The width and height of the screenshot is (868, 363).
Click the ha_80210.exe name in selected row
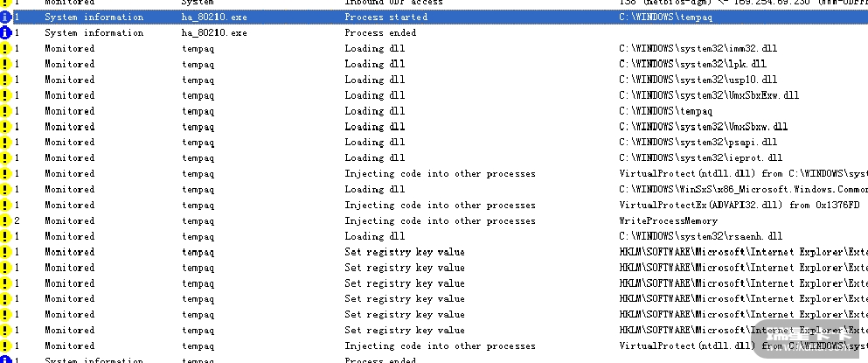213,17
